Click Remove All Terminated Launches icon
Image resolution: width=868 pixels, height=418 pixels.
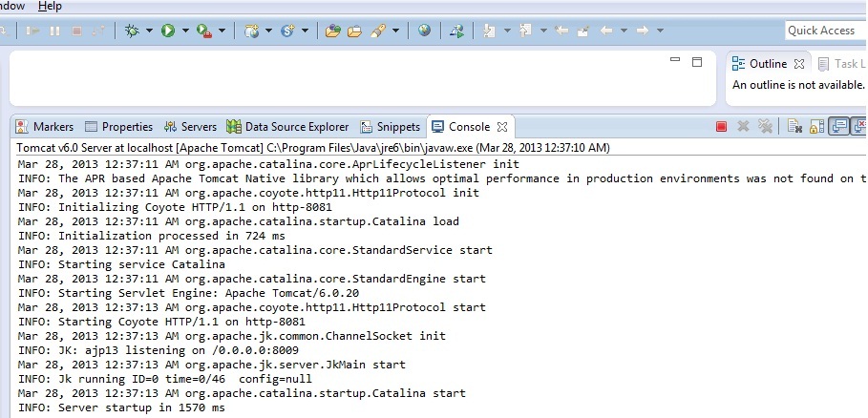[765, 127]
